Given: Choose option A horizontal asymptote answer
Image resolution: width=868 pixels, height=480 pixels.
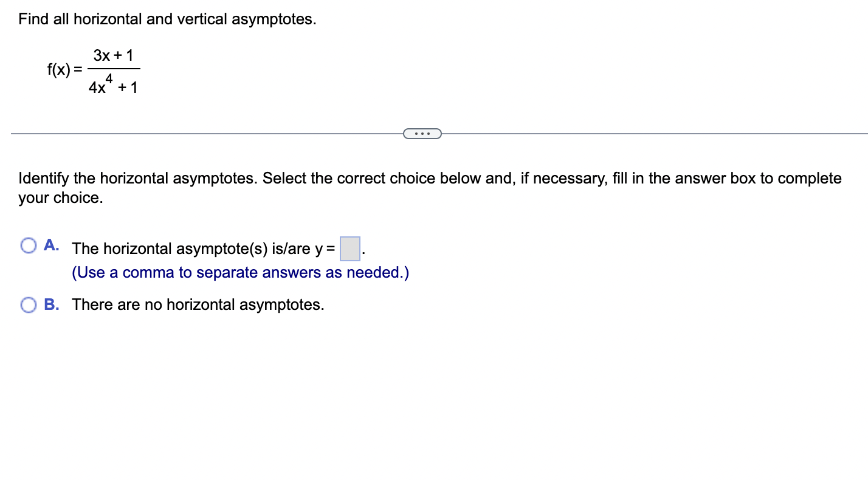Looking at the screenshot, I should pos(28,245).
